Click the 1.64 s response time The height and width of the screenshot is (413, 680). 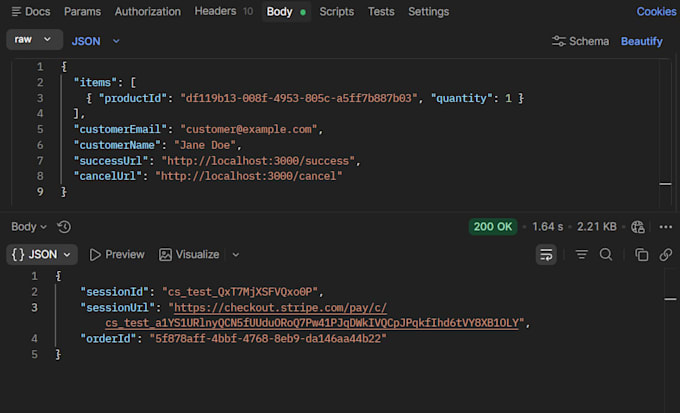click(x=547, y=227)
